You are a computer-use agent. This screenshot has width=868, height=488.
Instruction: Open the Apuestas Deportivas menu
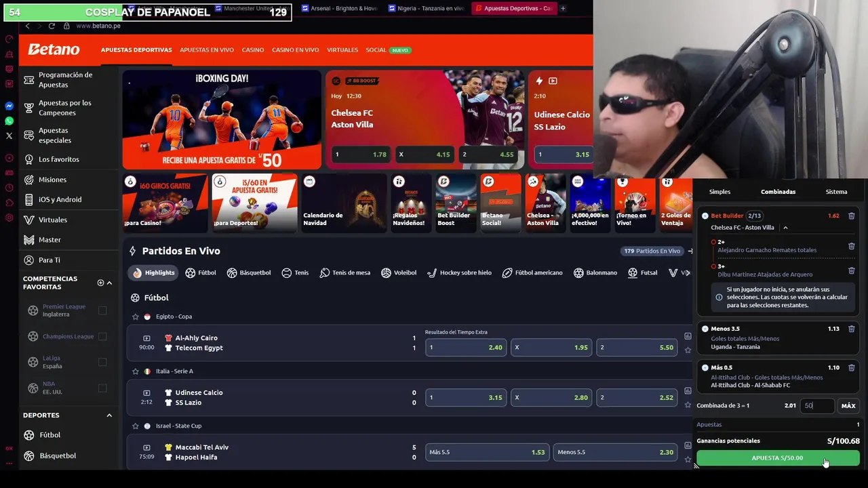(136, 50)
